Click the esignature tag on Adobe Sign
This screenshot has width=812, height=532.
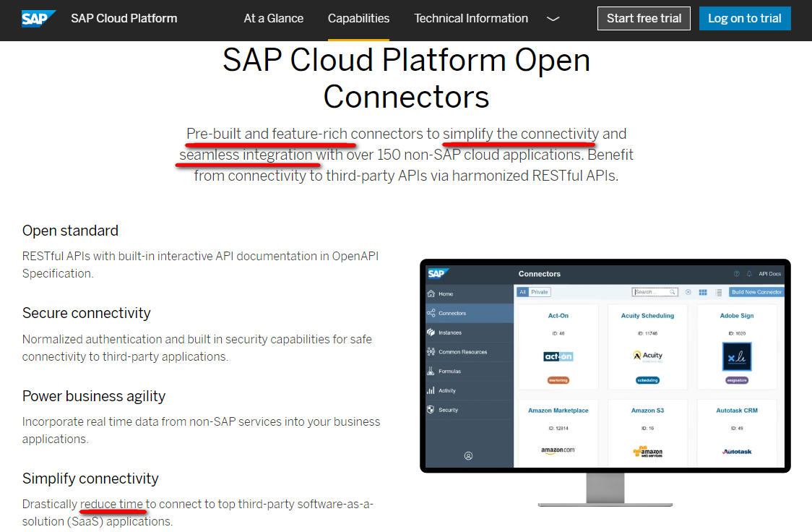[736, 380]
